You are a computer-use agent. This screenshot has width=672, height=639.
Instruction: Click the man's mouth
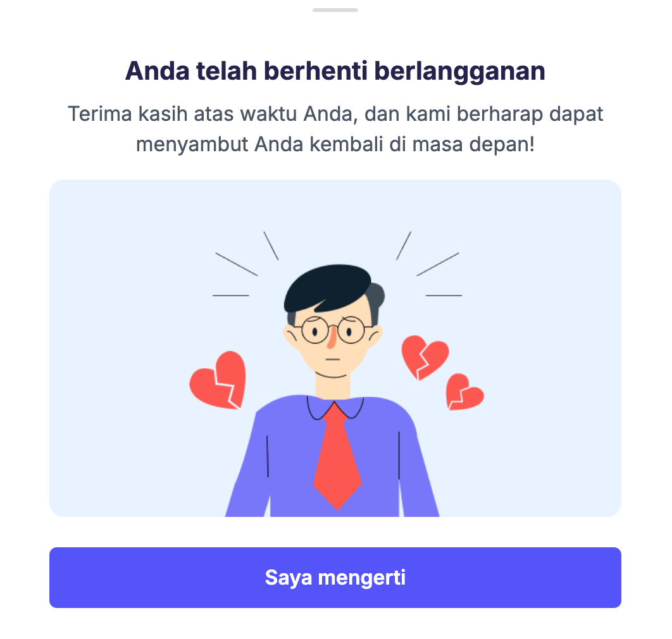coord(333,359)
